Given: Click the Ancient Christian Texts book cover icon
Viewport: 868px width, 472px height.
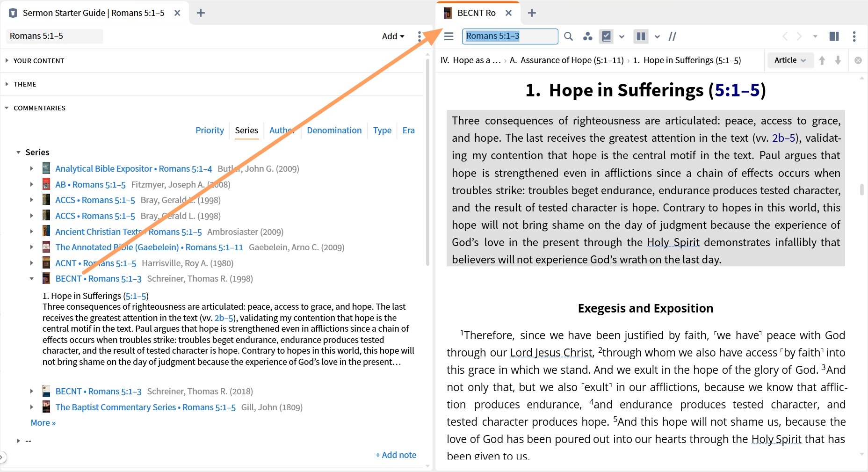Looking at the screenshot, I should coord(46,232).
